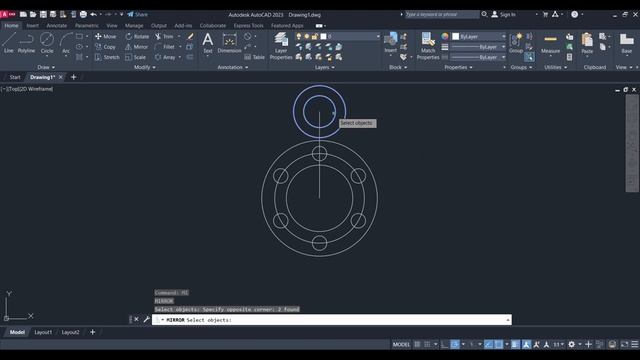Click the Measure tool
The image size is (640, 360).
[550, 42]
